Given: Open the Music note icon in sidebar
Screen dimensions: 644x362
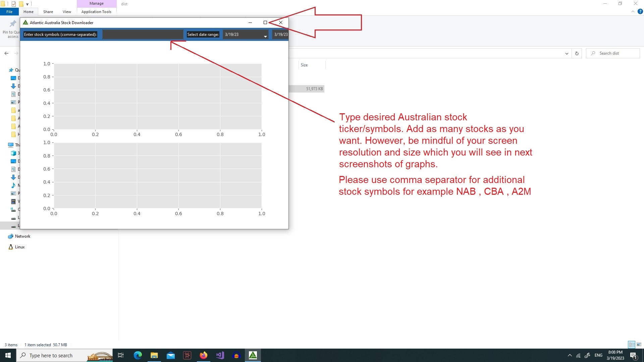Looking at the screenshot, I should pyautogui.click(x=13, y=185).
